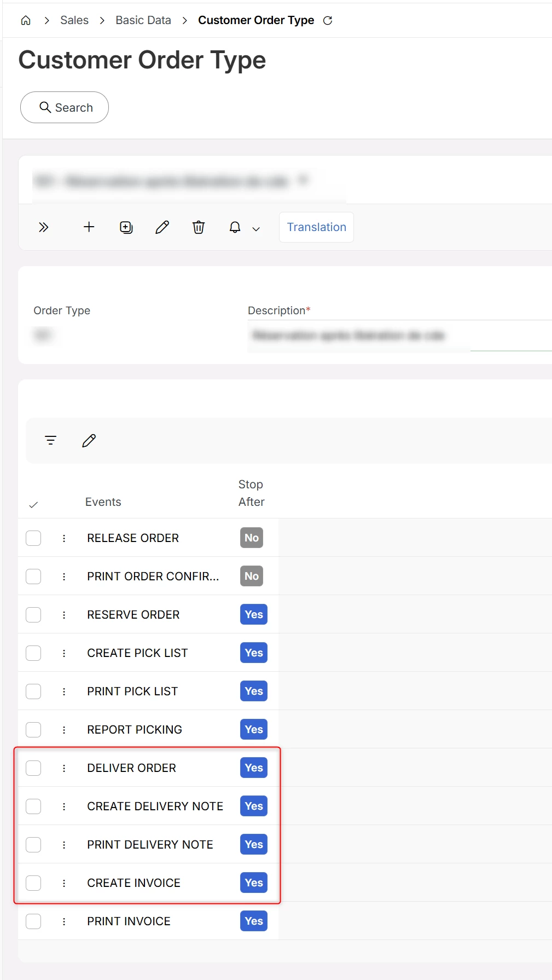Go to the home page icon
552x980 pixels.
pyautogui.click(x=26, y=20)
